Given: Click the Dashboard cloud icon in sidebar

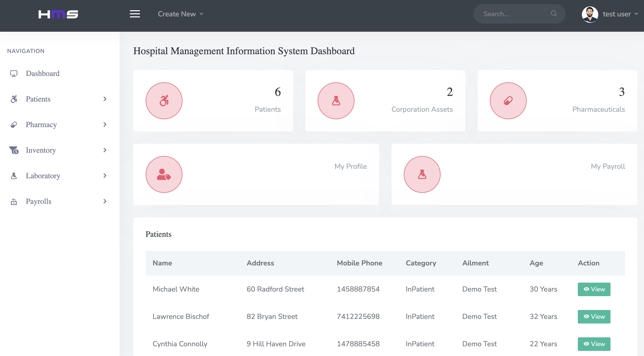Looking at the screenshot, I should pos(14,73).
